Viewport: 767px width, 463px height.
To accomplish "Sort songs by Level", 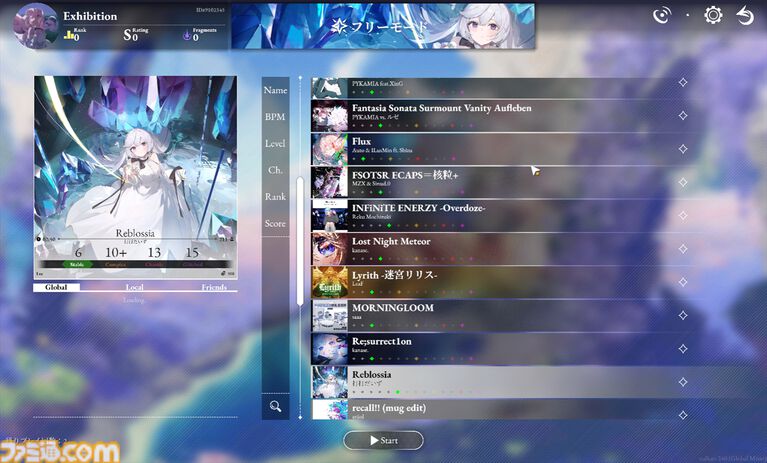I will tap(275, 144).
